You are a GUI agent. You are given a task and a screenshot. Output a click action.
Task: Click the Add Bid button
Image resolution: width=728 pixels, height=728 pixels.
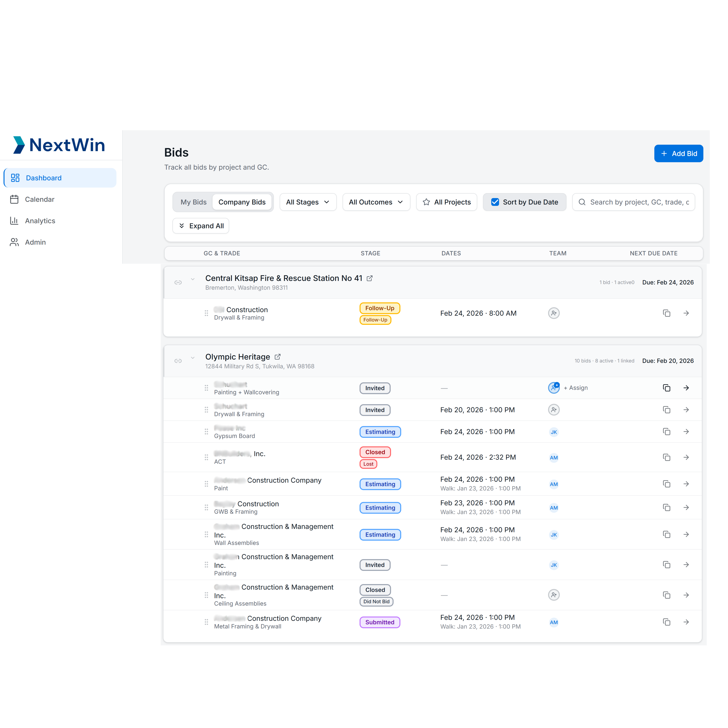coord(678,153)
